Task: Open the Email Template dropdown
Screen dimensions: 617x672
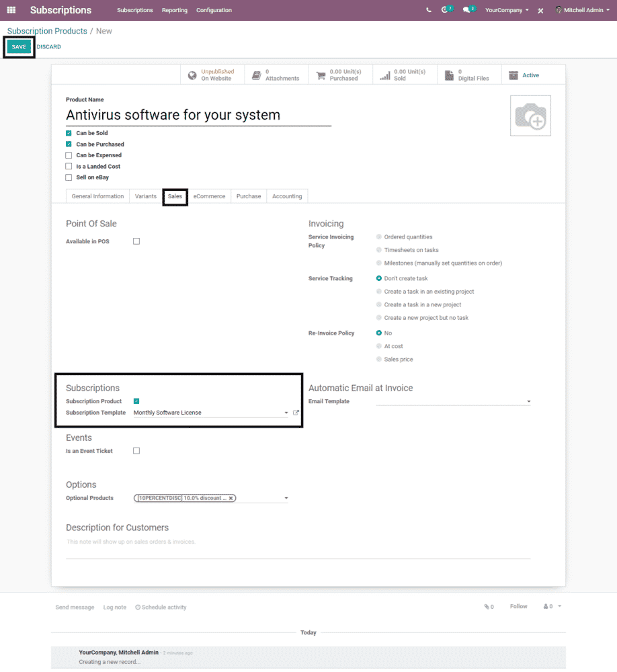Action: pyautogui.click(x=528, y=402)
